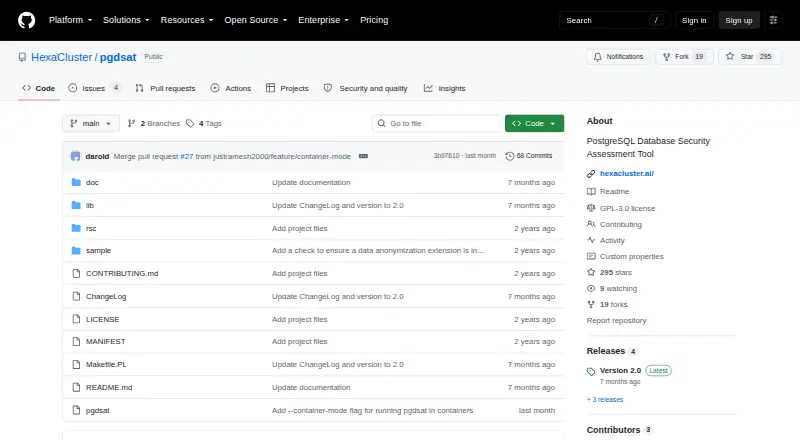Click the tag icon beside 4 Tags
800x440 pixels.
click(x=190, y=124)
